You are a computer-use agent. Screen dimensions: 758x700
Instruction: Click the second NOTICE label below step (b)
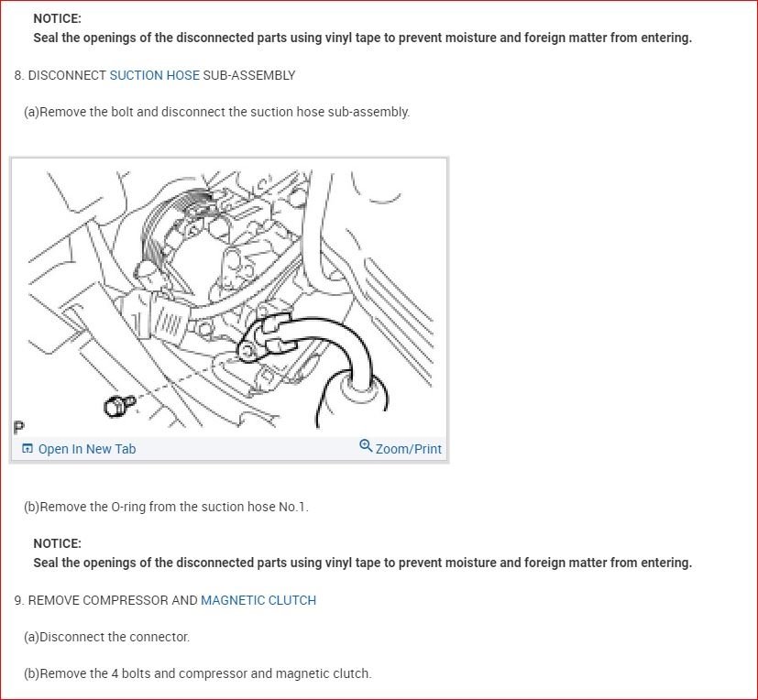(x=57, y=543)
